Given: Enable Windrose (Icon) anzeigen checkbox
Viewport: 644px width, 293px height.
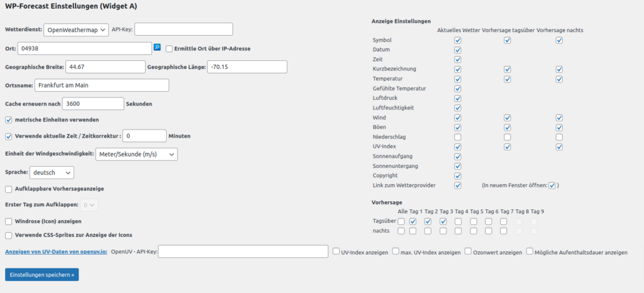Looking at the screenshot, I should pos(9,221).
